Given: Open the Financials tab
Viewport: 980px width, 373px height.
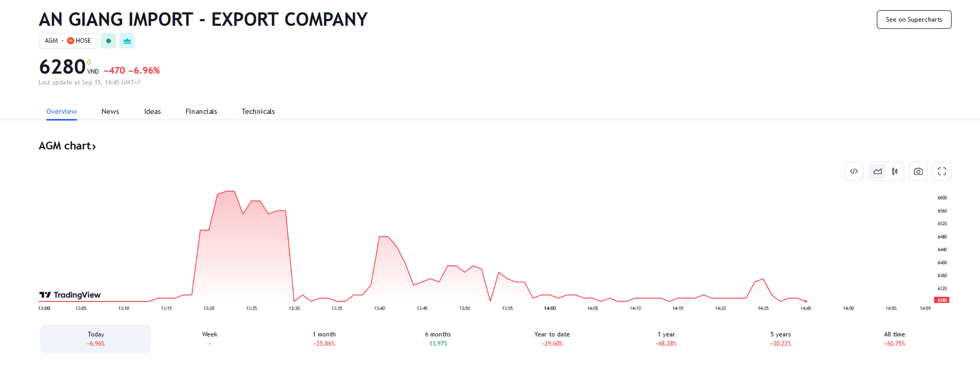Looking at the screenshot, I should [201, 111].
